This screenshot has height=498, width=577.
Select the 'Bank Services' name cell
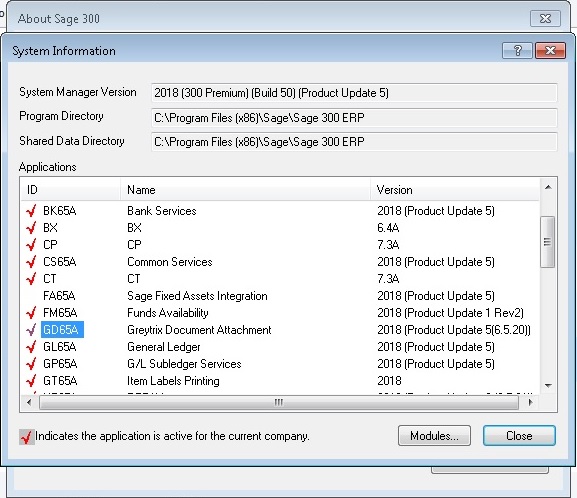(x=162, y=211)
